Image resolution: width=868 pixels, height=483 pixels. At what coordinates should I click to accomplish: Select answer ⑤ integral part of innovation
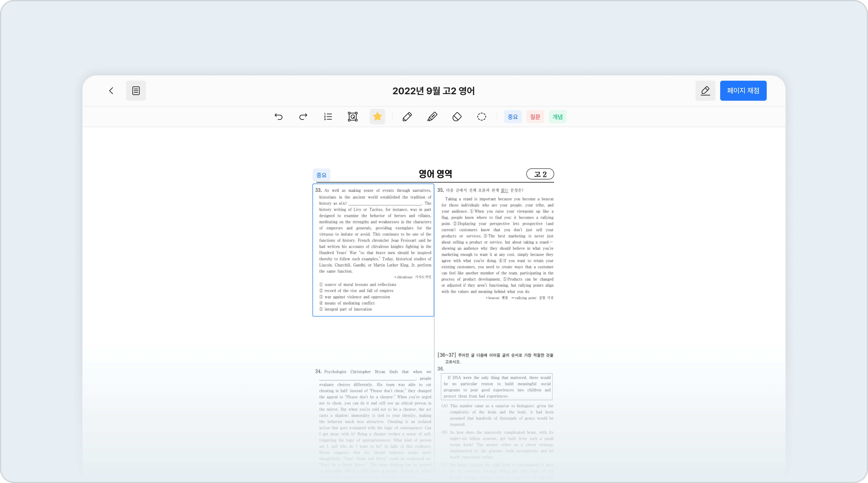coord(345,309)
